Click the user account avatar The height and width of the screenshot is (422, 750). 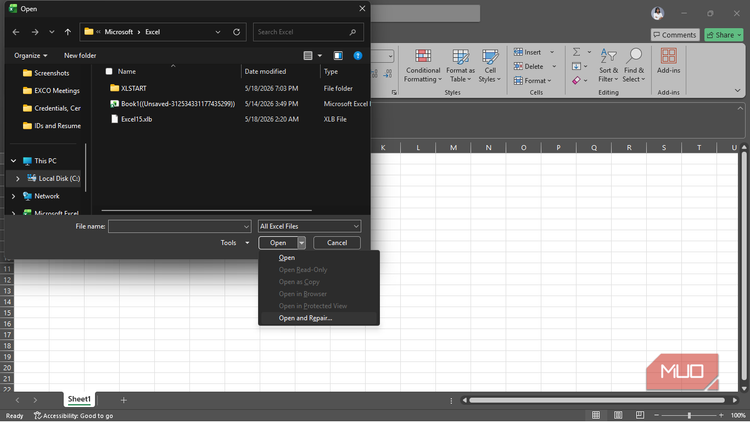click(658, 13)
